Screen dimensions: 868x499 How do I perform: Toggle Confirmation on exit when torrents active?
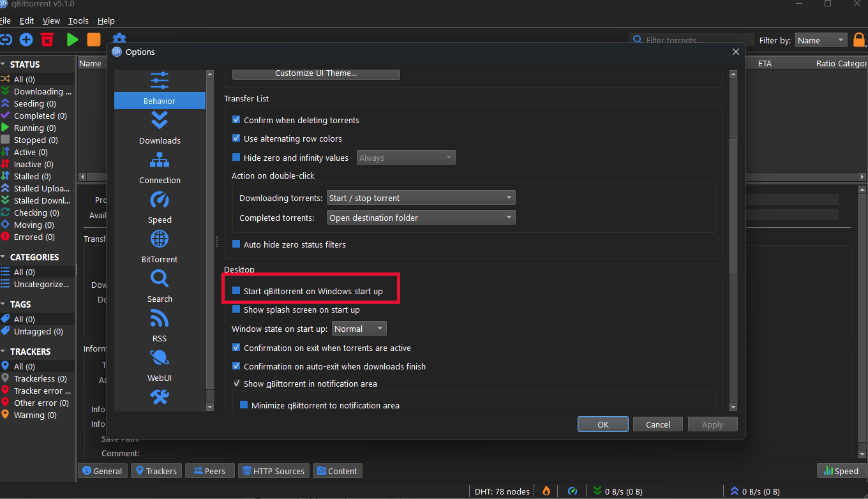(x=236, y=348)
